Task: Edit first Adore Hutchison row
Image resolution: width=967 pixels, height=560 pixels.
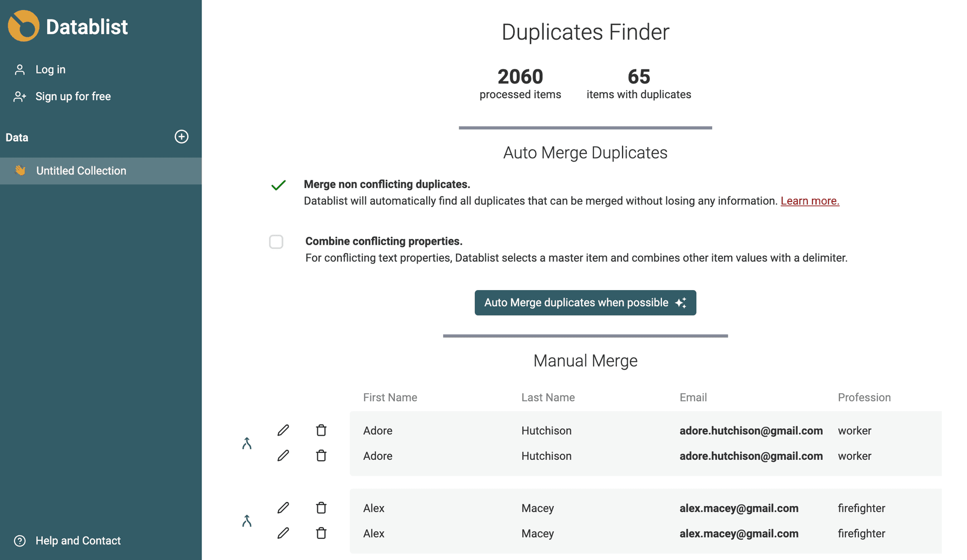Action: [x=283, y=431]
